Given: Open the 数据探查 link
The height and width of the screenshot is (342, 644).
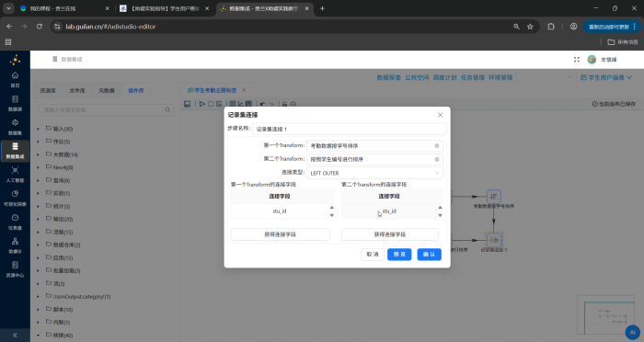Looking at the screenshot, I should point(388,77).
